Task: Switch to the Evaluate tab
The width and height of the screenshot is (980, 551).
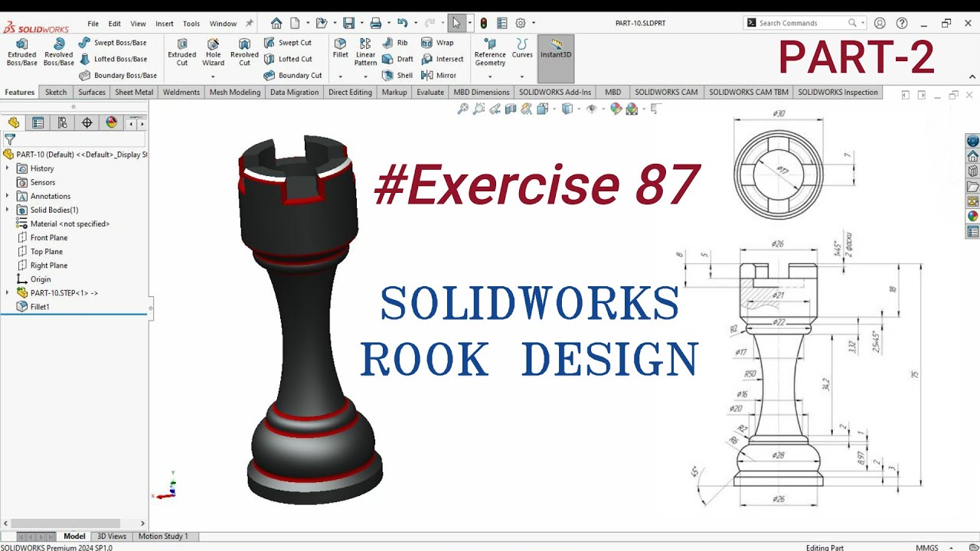Action: [x=430, y=93]
